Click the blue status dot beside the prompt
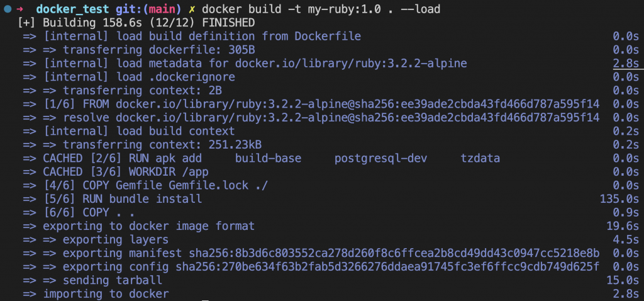 point(7,9)
